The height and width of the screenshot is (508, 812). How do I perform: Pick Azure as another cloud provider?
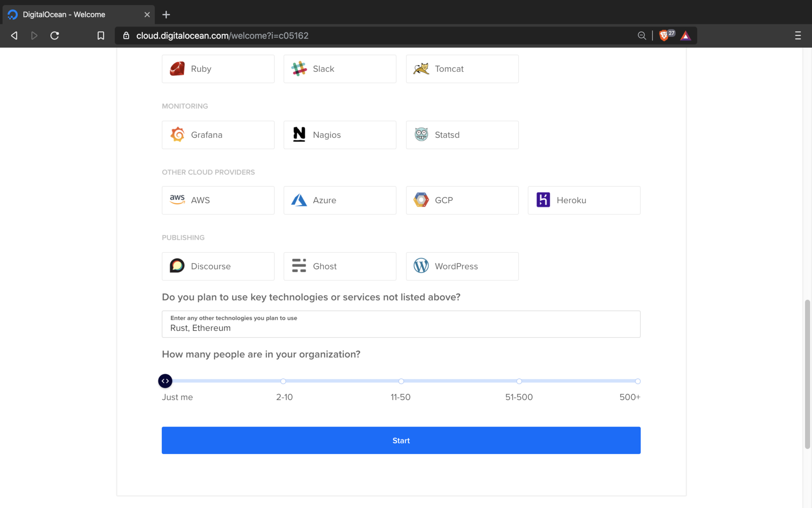coord(340,200)
